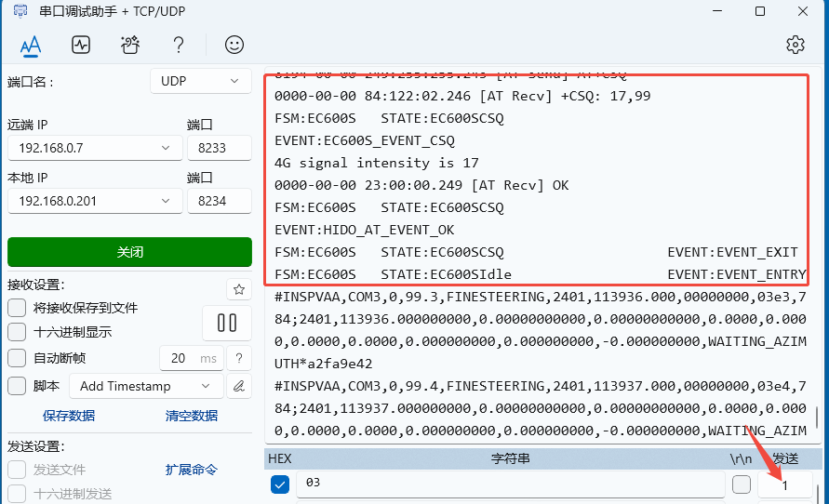Edit remote port field 8233
The height and width of the screenshot is (504, 829).
coord(220,148)
